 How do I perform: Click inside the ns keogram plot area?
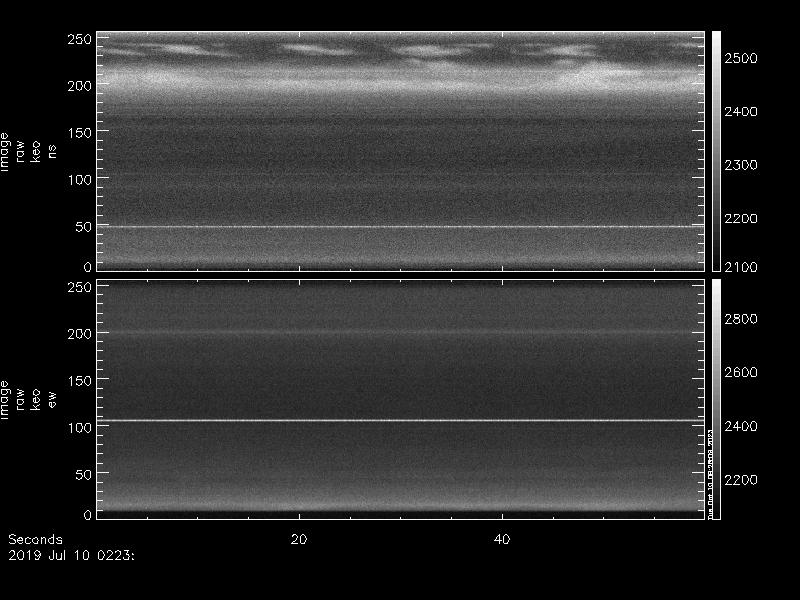(401, 152)
